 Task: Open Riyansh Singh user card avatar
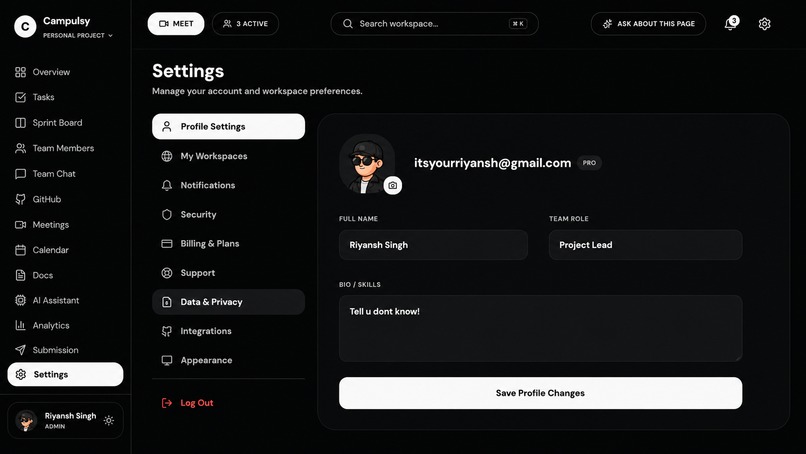coord(26,421)
